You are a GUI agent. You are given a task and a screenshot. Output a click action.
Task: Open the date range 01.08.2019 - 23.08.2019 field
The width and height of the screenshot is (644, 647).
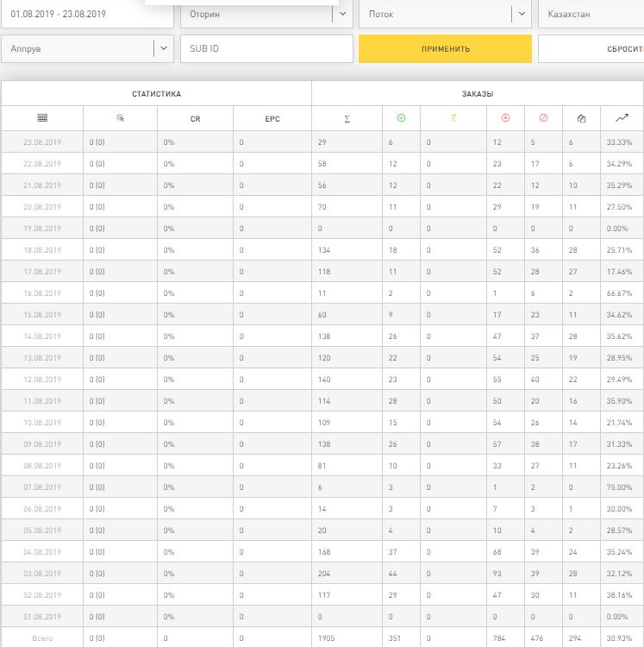87,14
